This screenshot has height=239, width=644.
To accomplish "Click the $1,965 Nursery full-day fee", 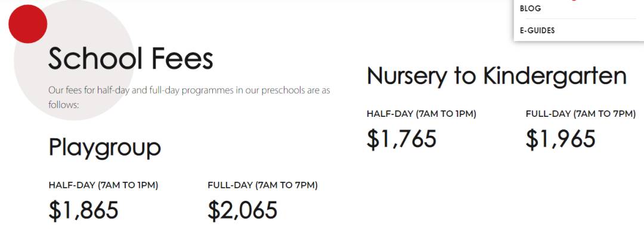I will tap(561, 139).
